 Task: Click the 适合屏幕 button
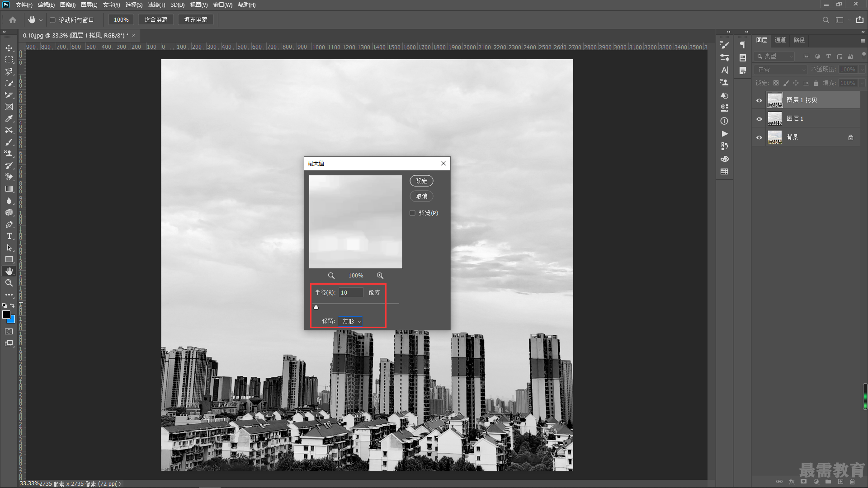click(x=156, y=20)
